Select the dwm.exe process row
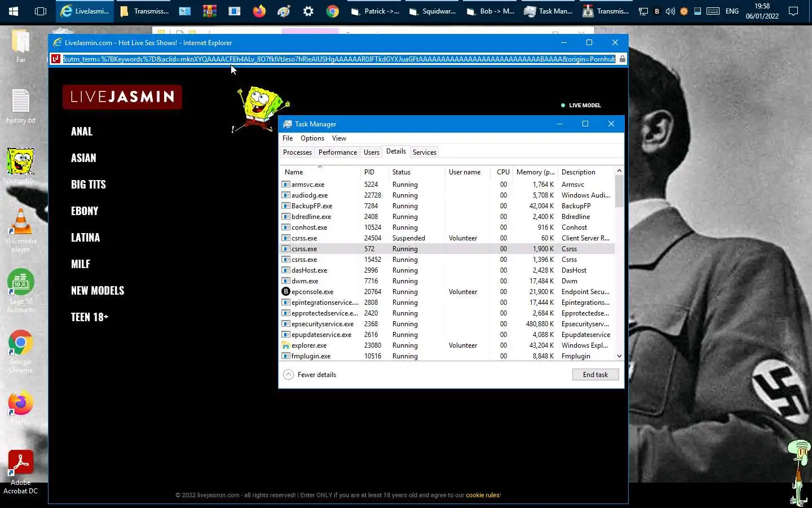 [447, 281]
